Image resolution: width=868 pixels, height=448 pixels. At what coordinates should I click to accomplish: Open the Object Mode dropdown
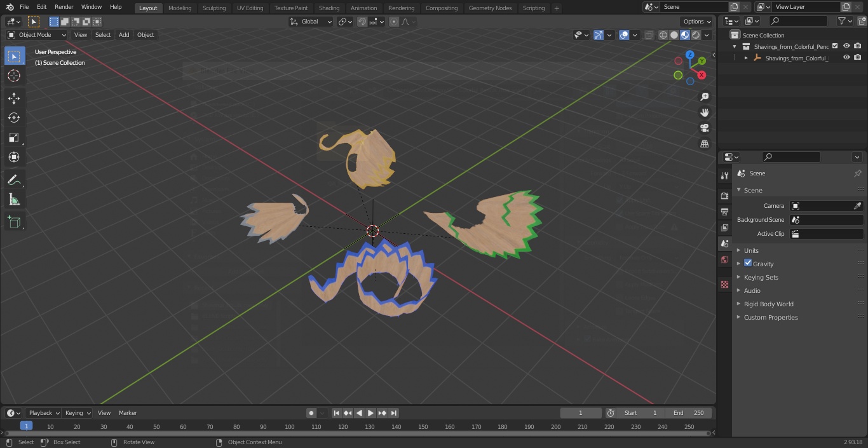(x=37, y=35)
